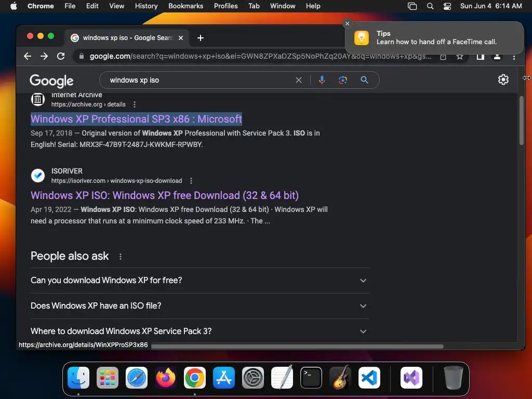Open Terminal from the Dock
532x399 pixels.
[311, 378]
